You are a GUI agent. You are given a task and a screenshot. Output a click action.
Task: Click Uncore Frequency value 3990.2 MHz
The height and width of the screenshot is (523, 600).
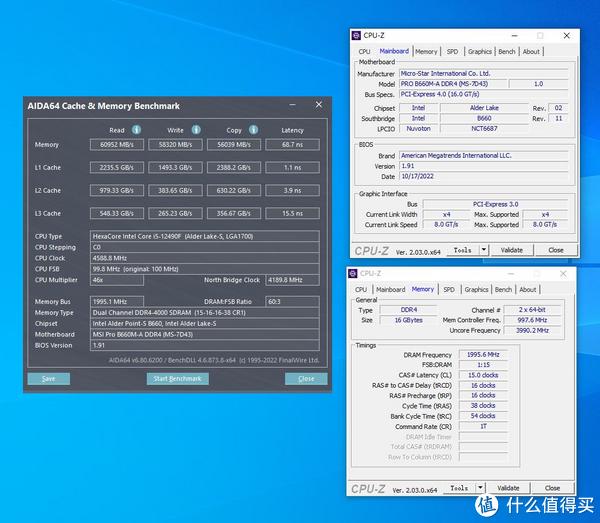pos(533,330)
